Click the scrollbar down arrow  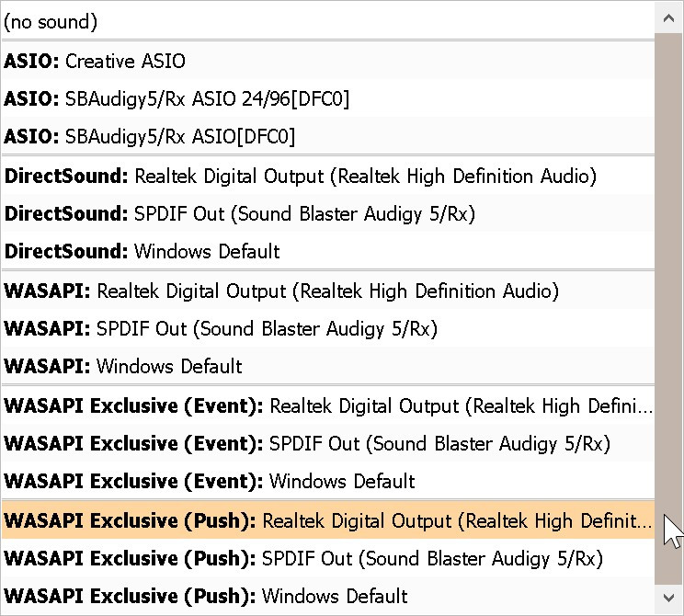[x=669, y=600]
